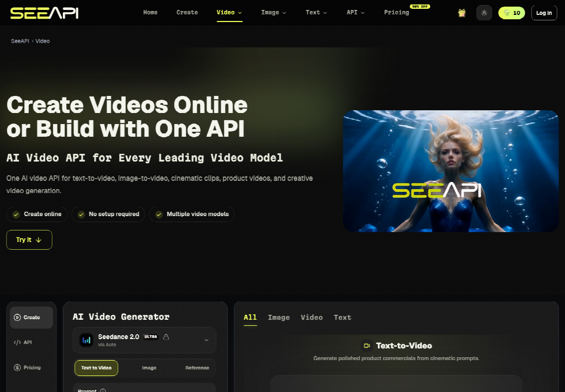The image size is (565, 392).
Task: Open the Seedance 2.0 model selector chevron
Action: pos(206,340)
